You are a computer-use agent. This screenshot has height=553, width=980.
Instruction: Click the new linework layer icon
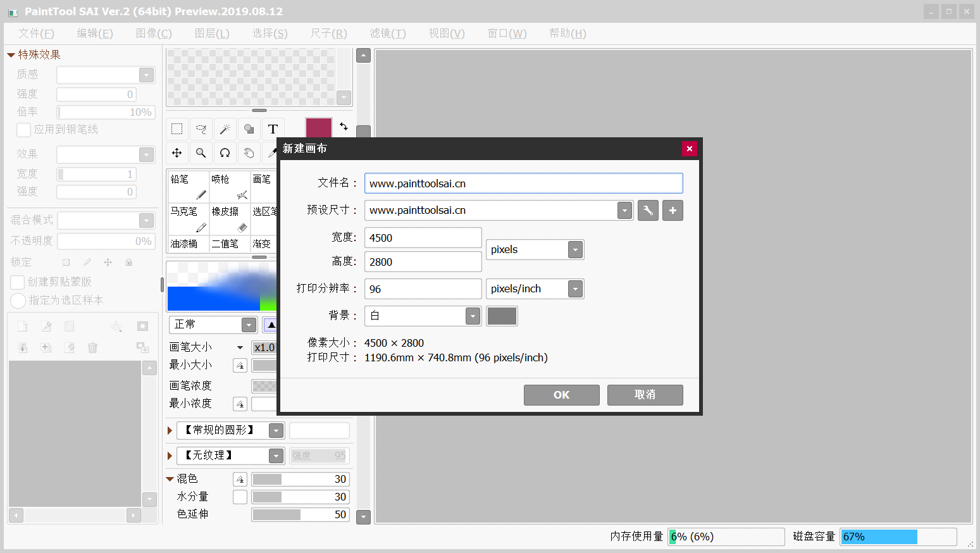point(46,326)
